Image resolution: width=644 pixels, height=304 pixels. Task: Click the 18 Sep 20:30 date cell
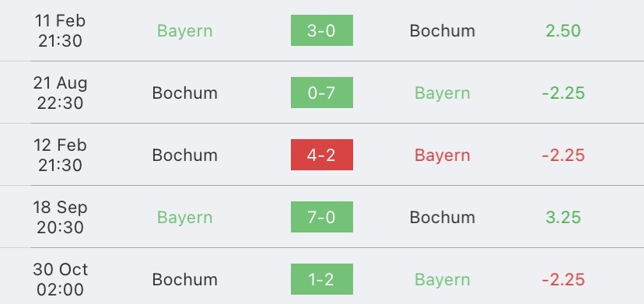point(60,217)
